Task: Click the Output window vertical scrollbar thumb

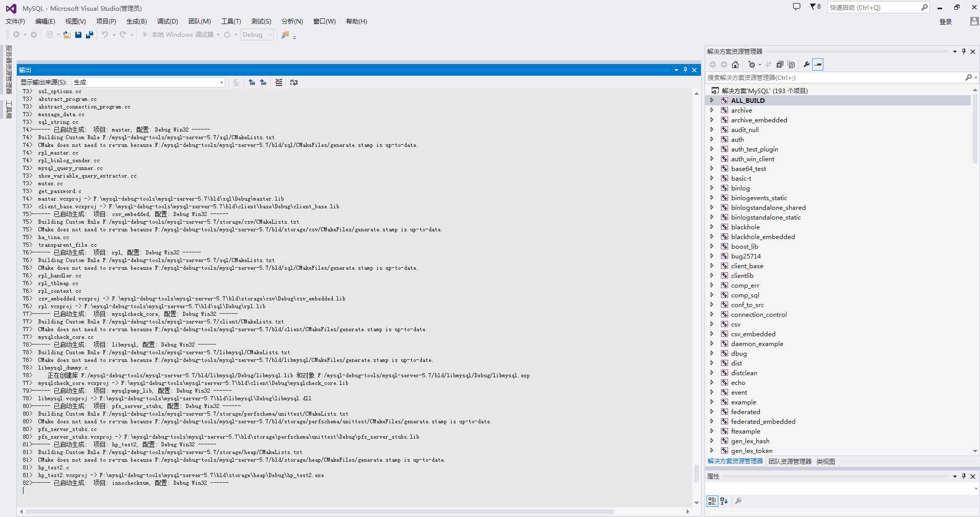Action: click(x=696, y=473)
